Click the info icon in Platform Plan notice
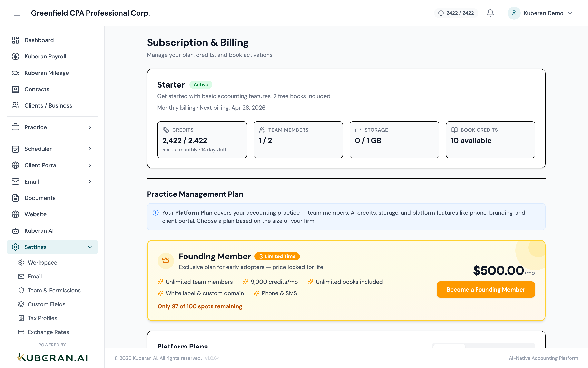 [x=156, y=213]
